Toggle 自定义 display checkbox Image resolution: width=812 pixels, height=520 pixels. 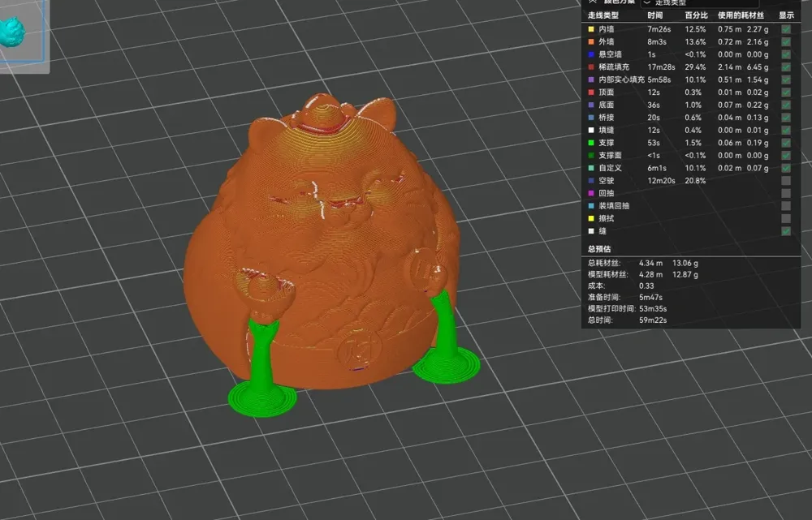pyautogui.click(x=786, y=168)
